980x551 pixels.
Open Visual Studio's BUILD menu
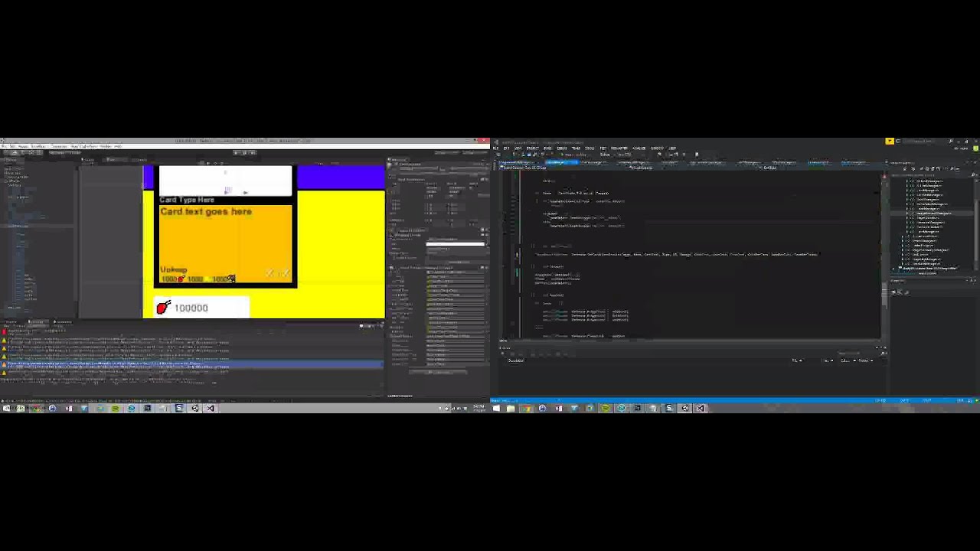click(547, 148)
